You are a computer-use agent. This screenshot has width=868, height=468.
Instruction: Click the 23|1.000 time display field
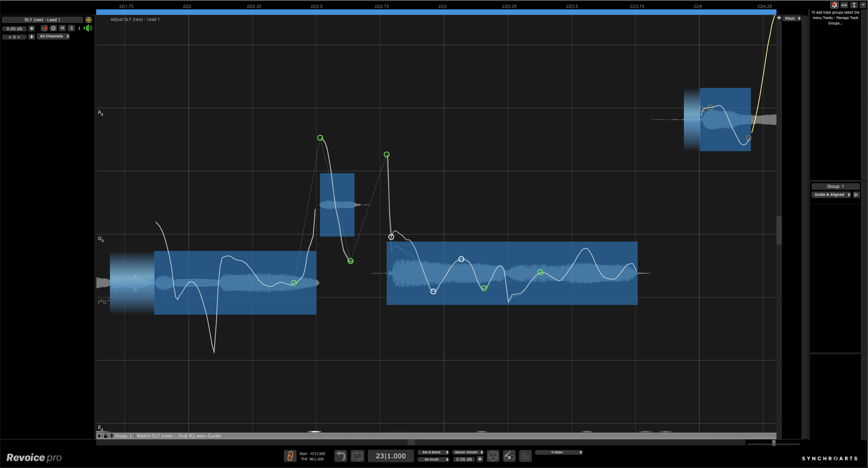(x=391, y=456)
